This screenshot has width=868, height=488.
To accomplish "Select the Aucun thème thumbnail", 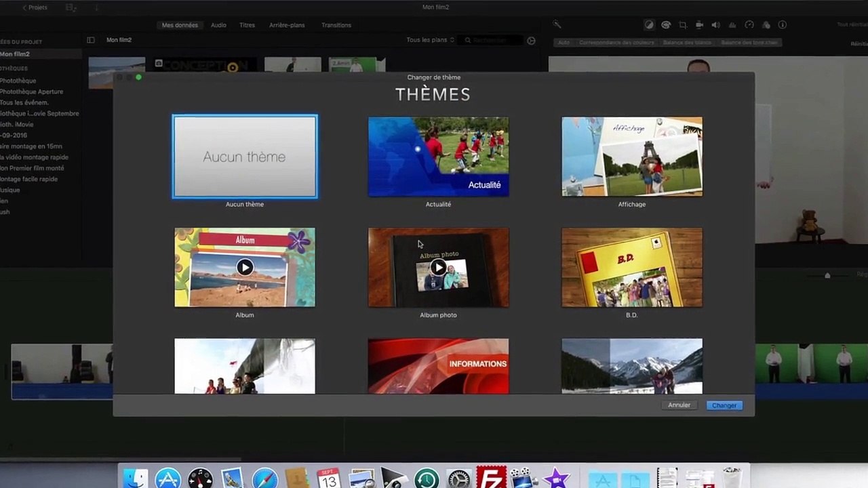I will point(245,157).
